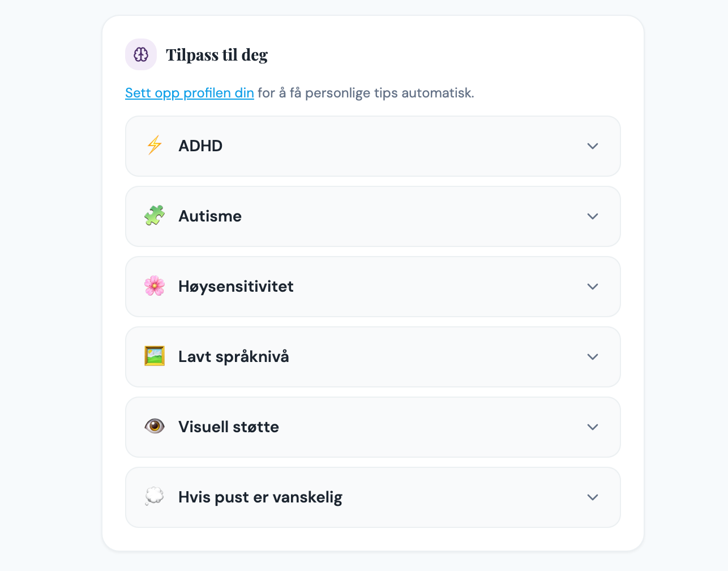The height and width of the screenshot is (571, 728).
Task: Click the framed picture Lavt språknivå icon
Action: [x=155, y=356]
